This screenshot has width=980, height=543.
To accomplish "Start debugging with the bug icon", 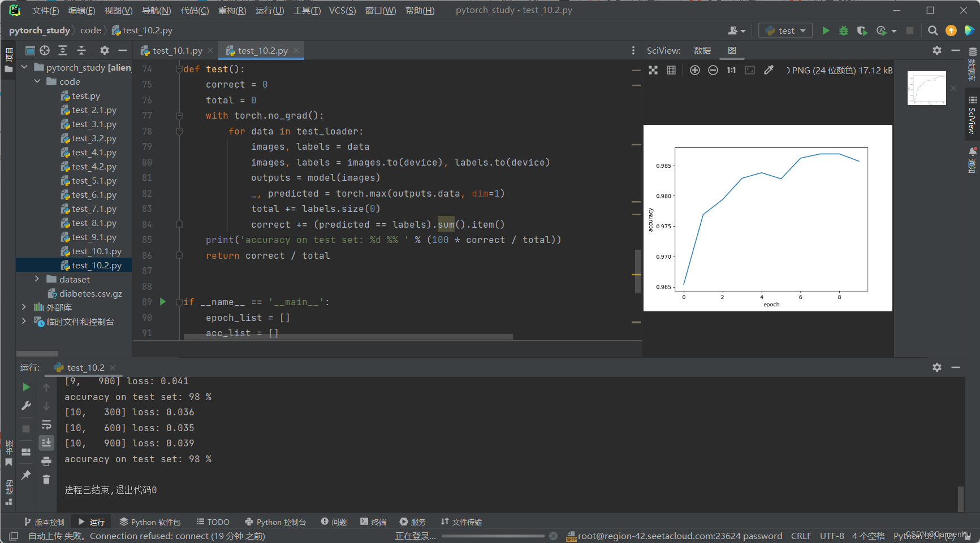I will click(844, 31).
